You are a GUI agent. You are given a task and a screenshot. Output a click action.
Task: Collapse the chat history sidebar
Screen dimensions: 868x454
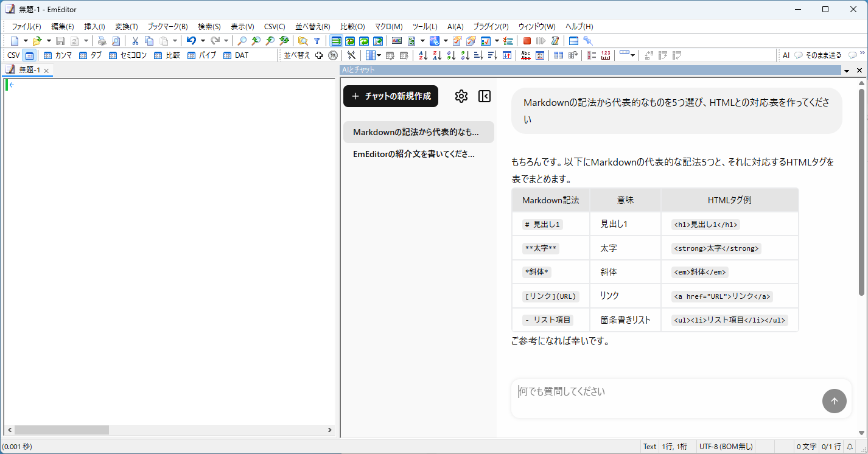[x=484, y=96]
